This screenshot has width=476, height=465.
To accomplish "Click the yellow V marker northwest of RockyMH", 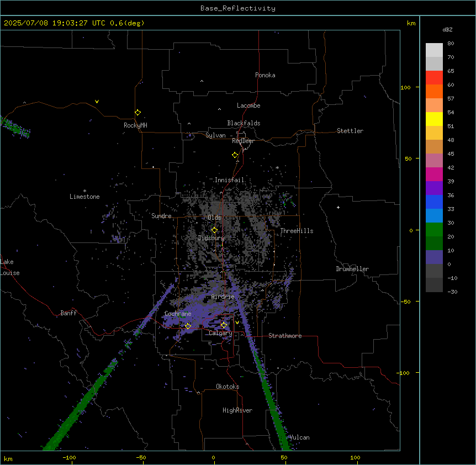I will [x=97, y=102].
